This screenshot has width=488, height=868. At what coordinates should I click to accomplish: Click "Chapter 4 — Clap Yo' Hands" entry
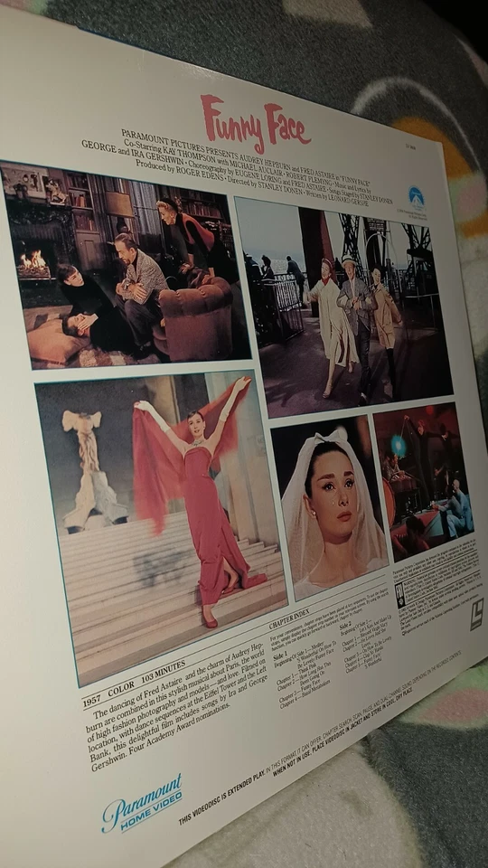click(364, 655)
